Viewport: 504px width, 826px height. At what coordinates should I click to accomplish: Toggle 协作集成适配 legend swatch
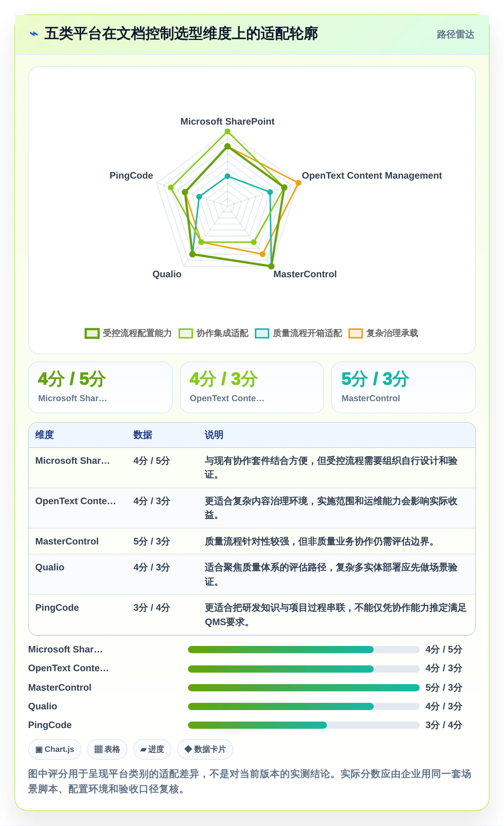[186, 333]
